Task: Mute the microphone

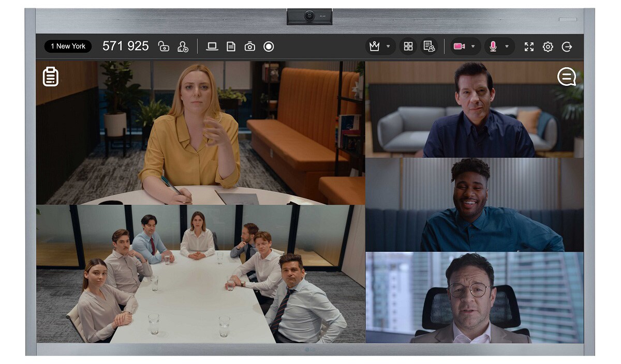Action: (x=493, y=47)
